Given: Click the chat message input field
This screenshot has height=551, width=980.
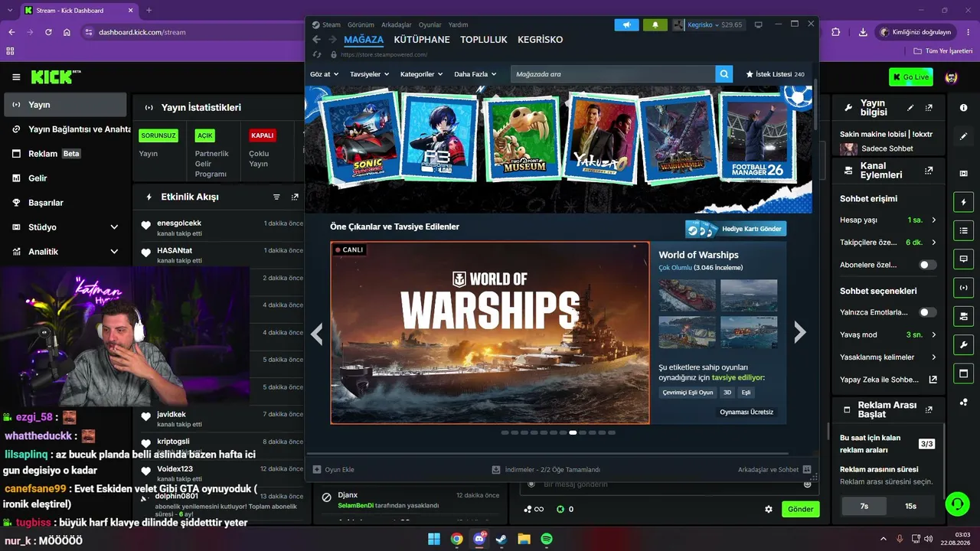Looking at the screenshot, I should [x=669, y=484].
